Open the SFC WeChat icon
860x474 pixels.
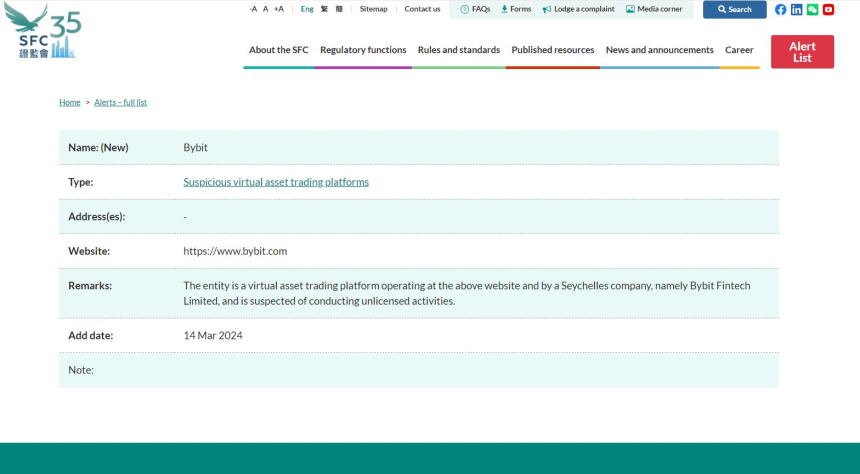(812, 9)
